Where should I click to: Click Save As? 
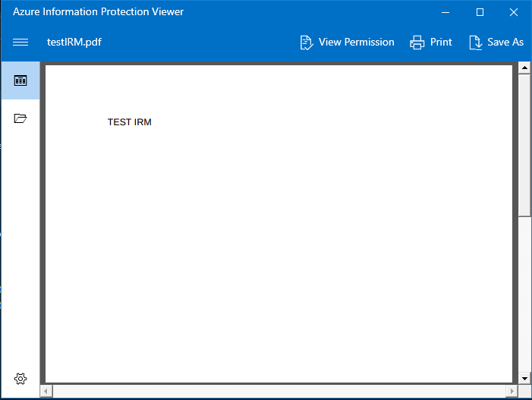click(x=496, y=42)
